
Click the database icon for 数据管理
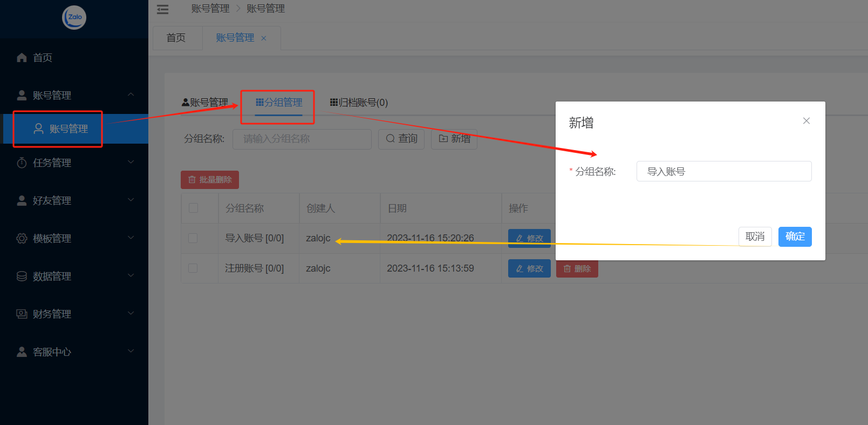[22, 276]
